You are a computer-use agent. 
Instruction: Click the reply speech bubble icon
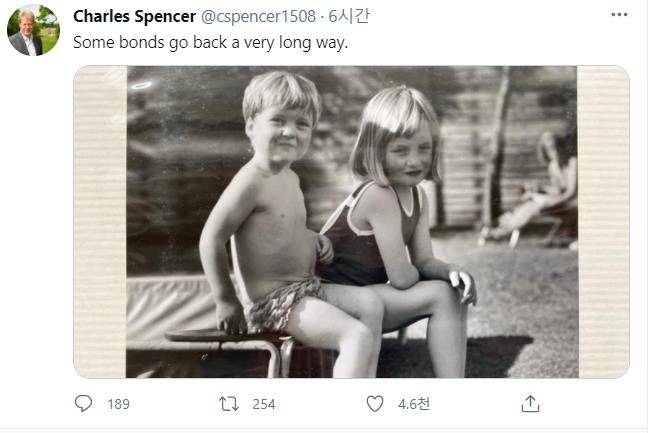83,404
